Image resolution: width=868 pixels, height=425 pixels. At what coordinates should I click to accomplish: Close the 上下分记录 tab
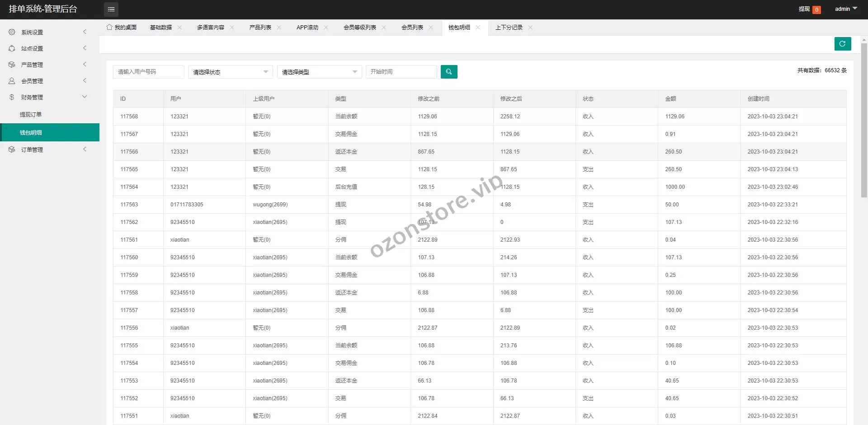[x=530, y=28]
